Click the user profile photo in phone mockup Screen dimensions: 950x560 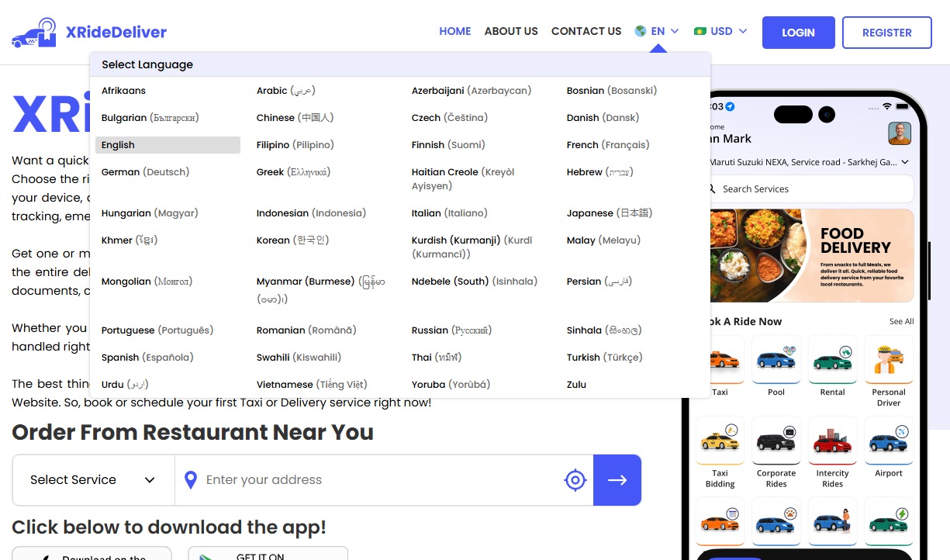[899, 133]
